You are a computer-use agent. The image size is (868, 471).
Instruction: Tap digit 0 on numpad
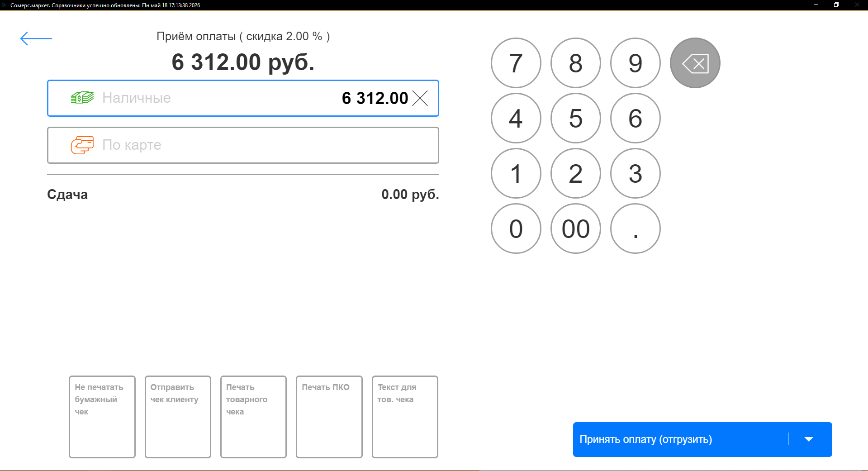516,228
